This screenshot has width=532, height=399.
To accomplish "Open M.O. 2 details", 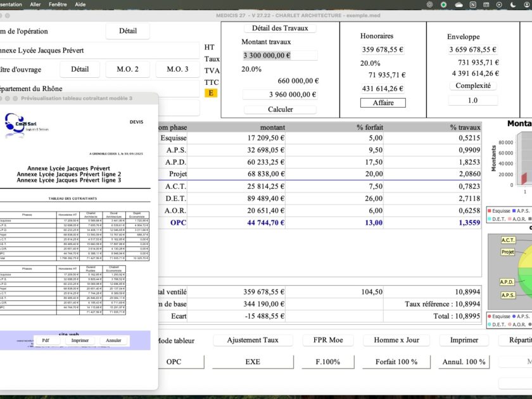I will [x=127, y=69].
